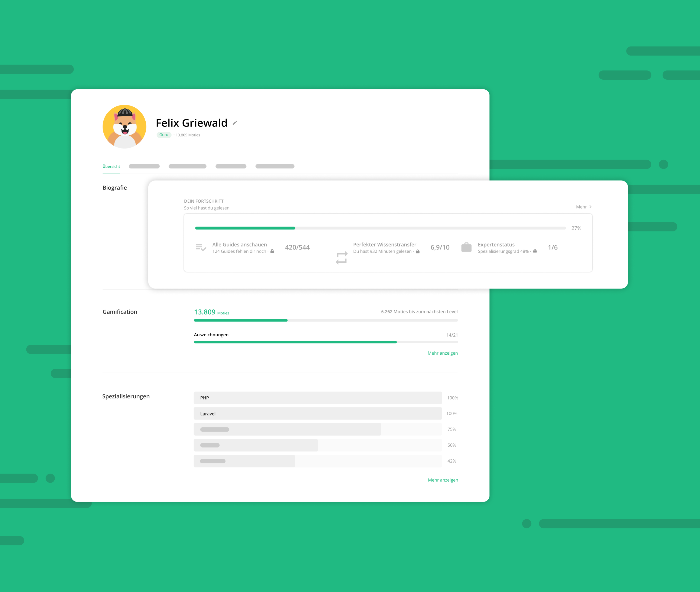Viewport: 700px width, 592px height.
Task: Click the PHP specialization bar
Action: [318, 398]
